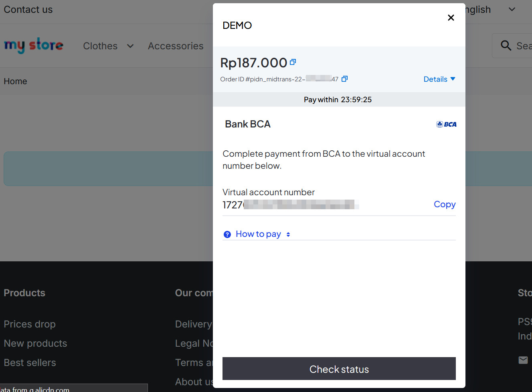Copy the virtual account number

pyautogui.click(x=445, y=204)
